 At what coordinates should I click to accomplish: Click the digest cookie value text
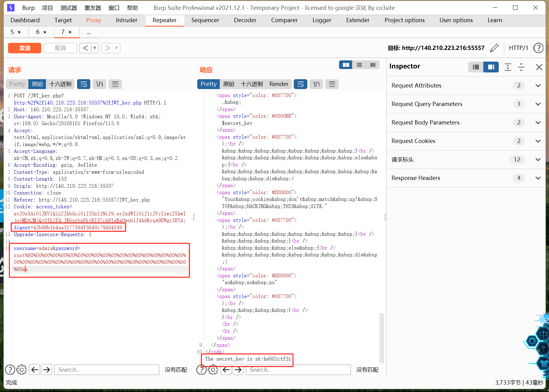[78, 227]
